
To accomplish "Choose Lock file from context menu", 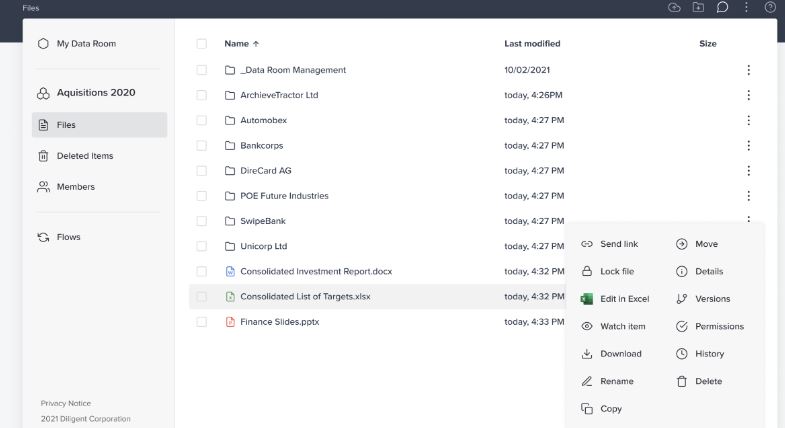I will 607,271.
